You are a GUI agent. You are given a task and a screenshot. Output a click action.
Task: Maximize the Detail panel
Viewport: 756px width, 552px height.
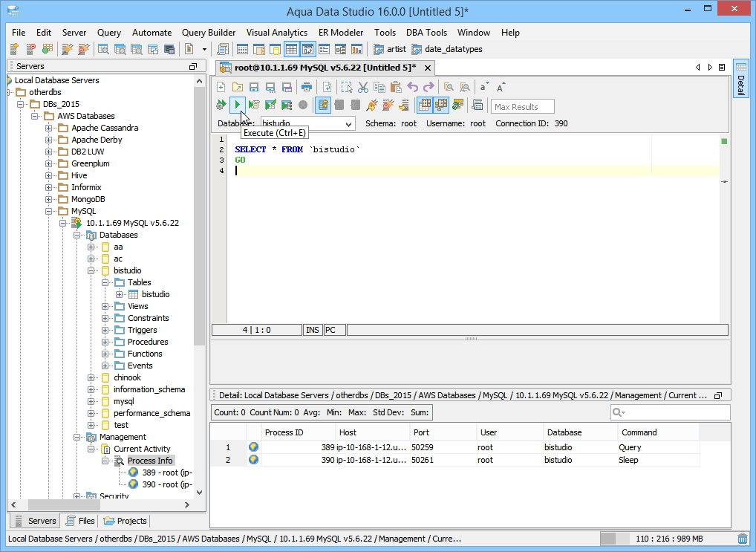(x=718, y=396)
